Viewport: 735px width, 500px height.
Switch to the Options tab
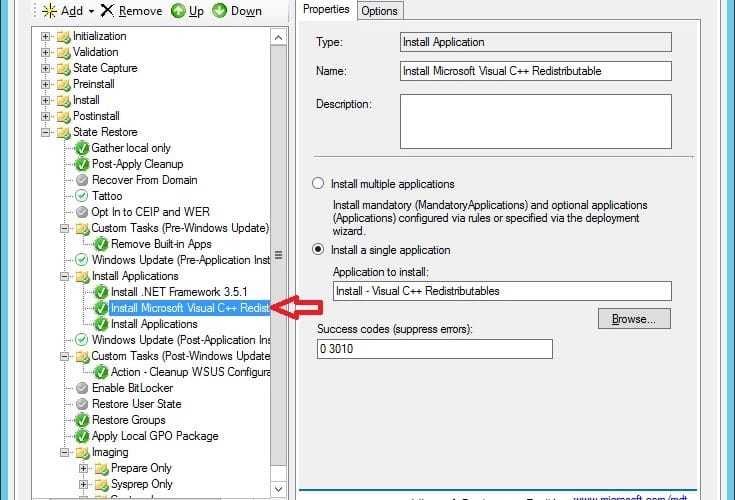[x=379, y=11]
